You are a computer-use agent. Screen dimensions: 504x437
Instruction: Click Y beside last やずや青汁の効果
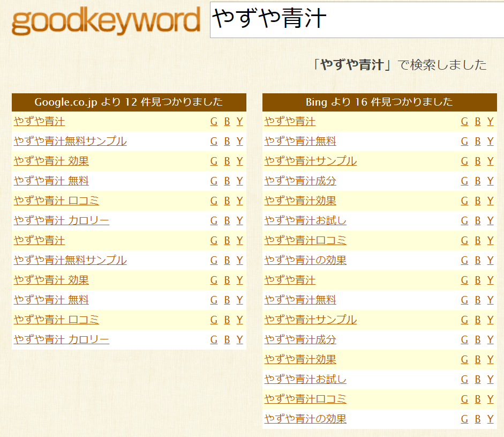click(x=490, y=419)
